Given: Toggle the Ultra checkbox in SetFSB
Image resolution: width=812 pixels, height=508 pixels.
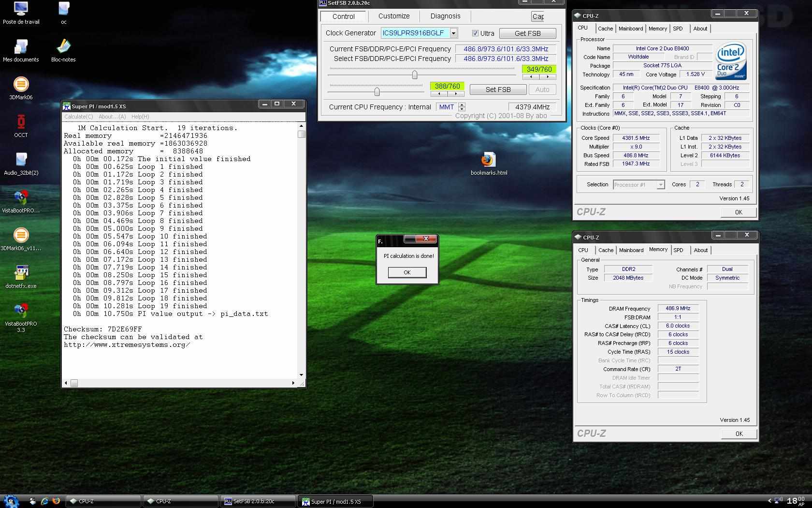Looking at the screenshot, I should (475, 33).
